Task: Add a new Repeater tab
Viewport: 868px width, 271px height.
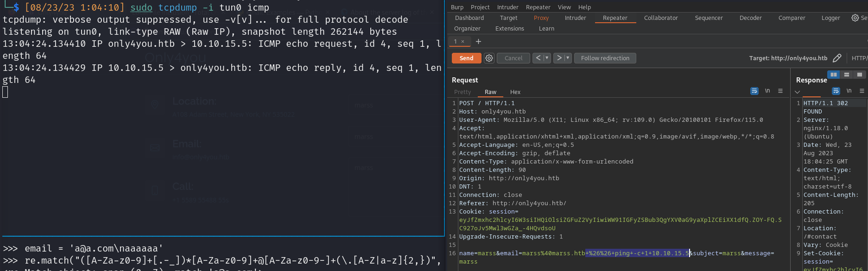Action: pos(478,42)
